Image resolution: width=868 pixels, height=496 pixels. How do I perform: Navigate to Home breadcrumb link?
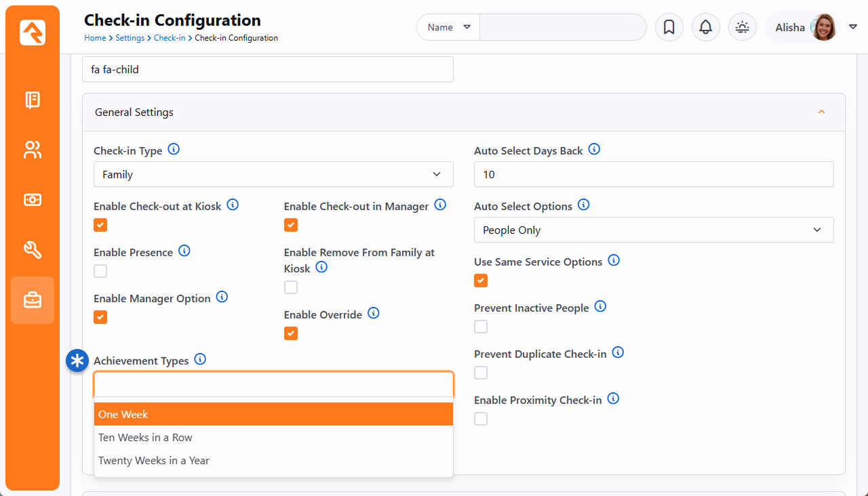coord(94,38)
